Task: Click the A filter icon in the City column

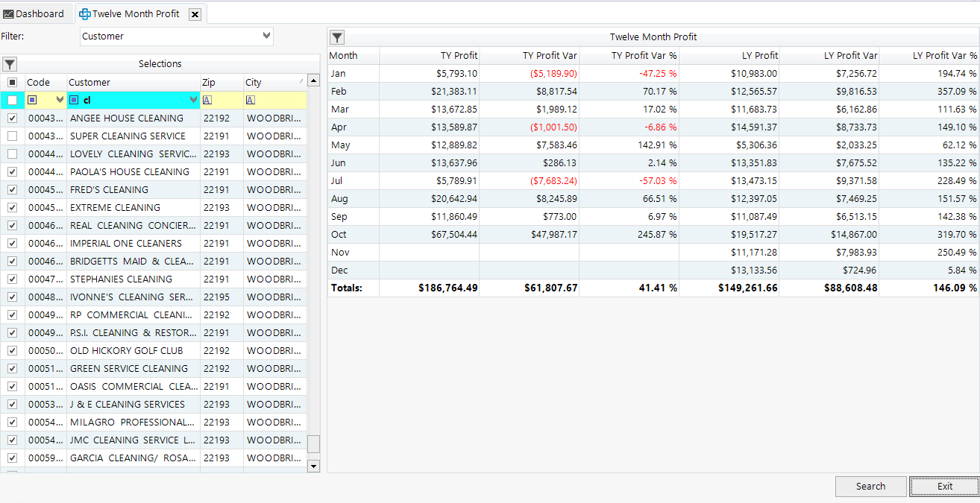Action: coord(249,100)
